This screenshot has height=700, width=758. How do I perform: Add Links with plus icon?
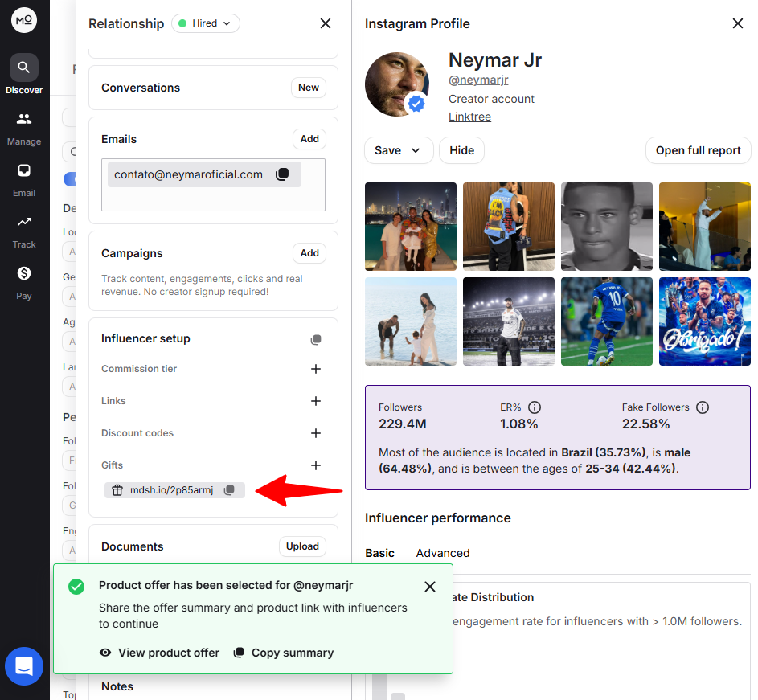(x=316, y=401)
